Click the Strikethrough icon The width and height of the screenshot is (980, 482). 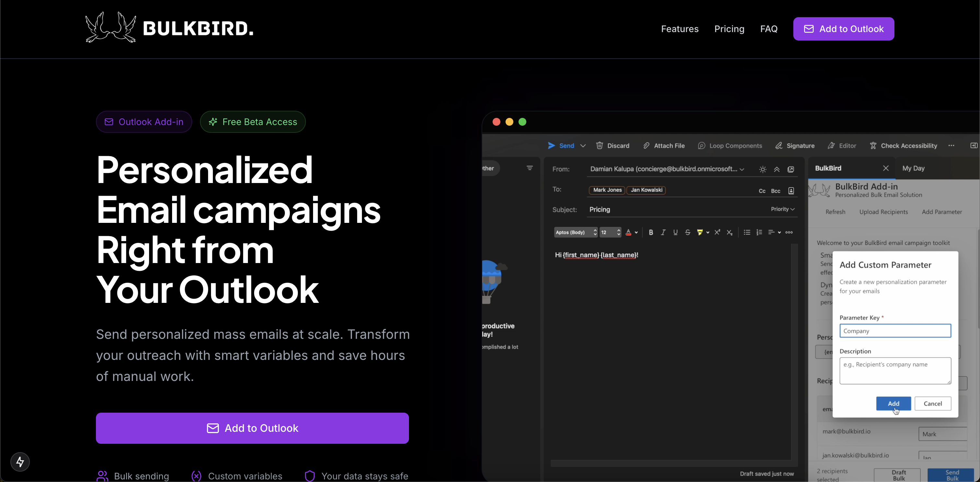point(687,232)
